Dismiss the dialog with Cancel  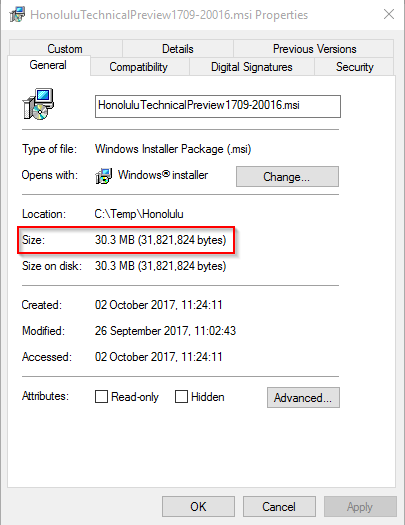pyautogui.click(x=279, y=507)
